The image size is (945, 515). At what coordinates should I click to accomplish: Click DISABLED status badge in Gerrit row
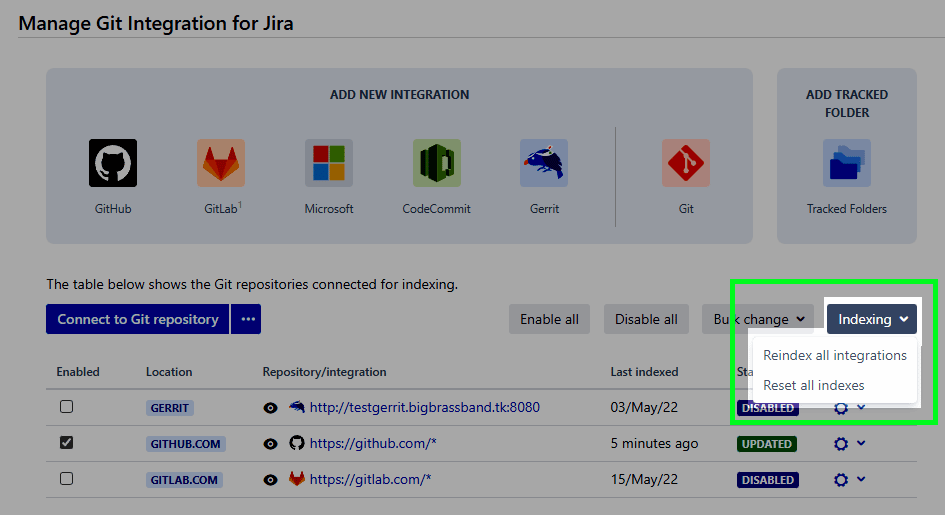click(768, 408)
